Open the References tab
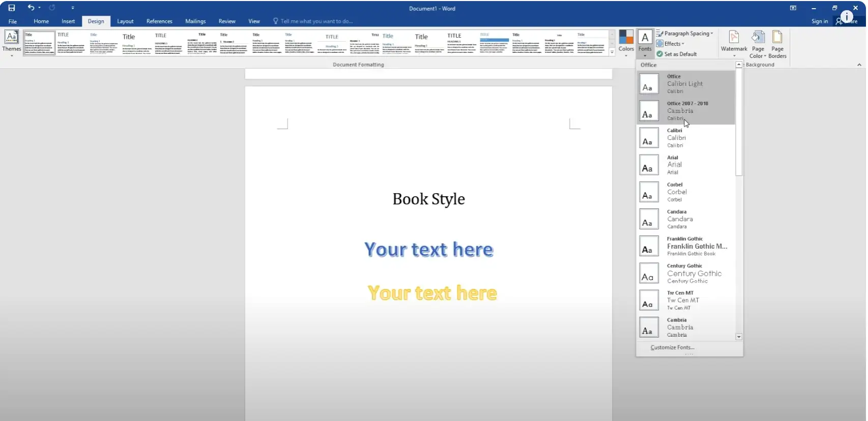 pos(159,21)
